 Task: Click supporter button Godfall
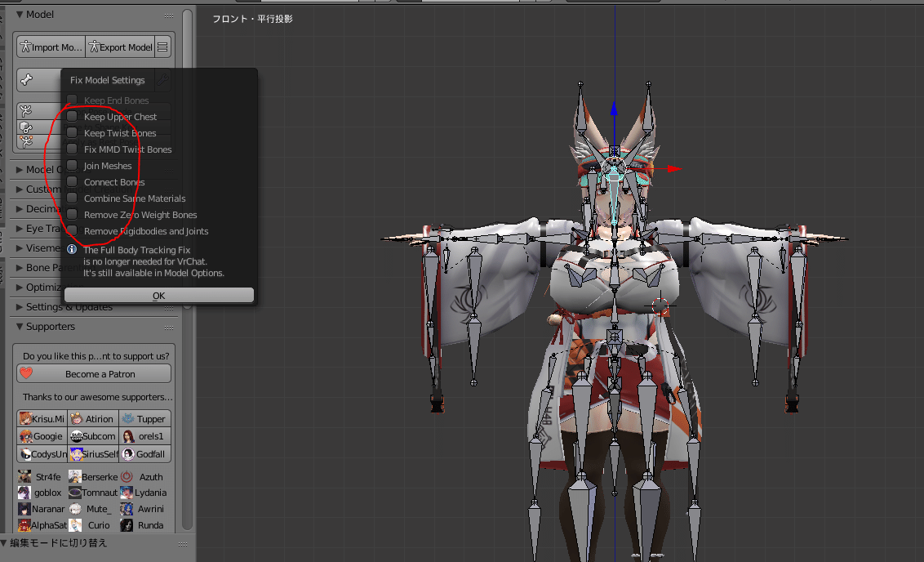click(x=145, y=454)
